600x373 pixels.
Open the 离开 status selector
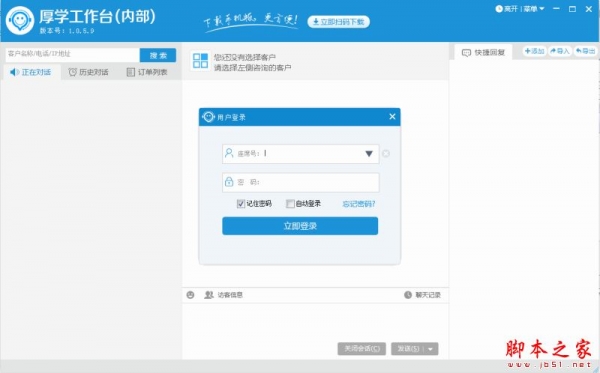pos(506,9)
